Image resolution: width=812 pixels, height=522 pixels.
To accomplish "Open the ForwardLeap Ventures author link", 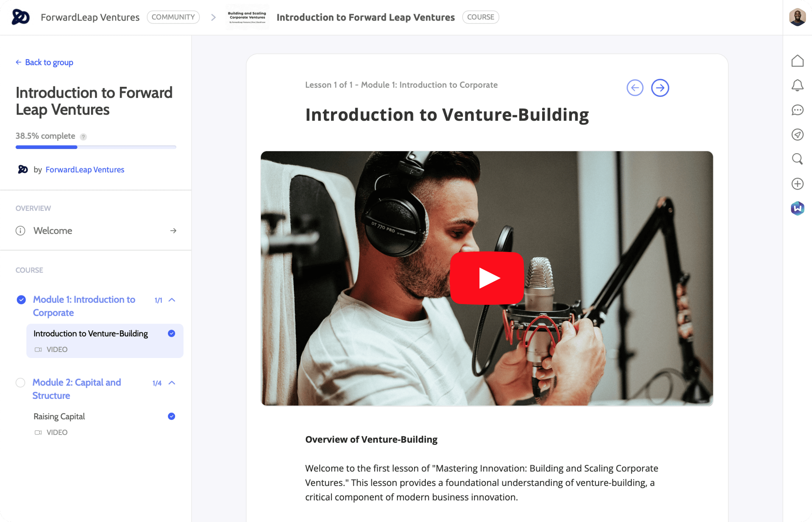I will [x=85, y=170].
